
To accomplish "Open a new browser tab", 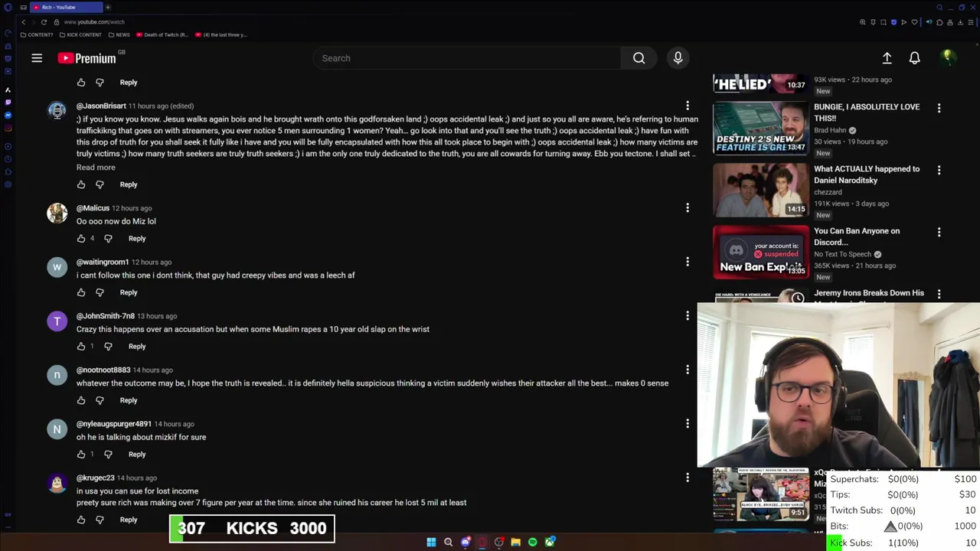I will [x=108, y=7].
